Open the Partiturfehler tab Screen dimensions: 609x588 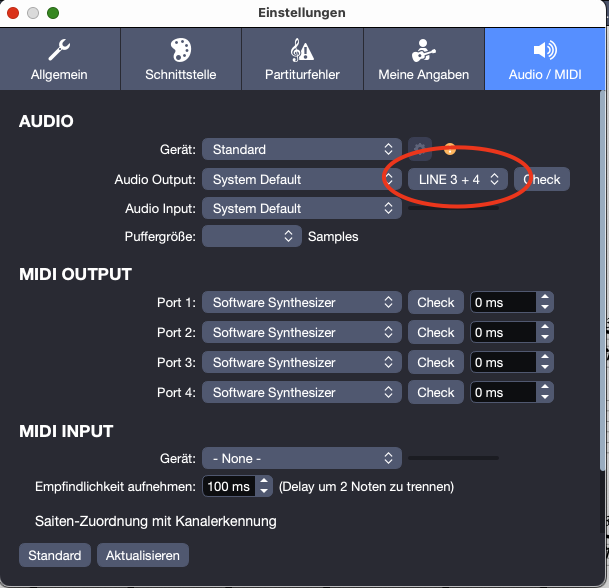coord(302,60)
